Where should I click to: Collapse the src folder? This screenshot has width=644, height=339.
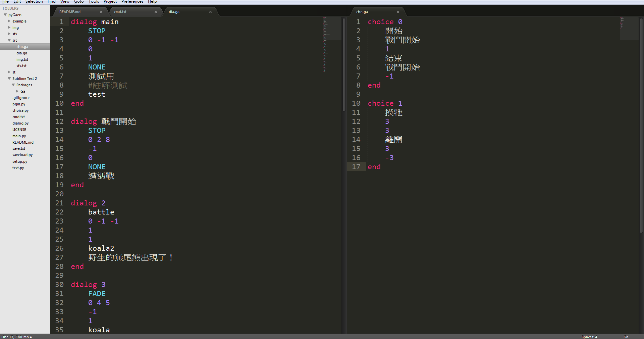click(9, 40)
